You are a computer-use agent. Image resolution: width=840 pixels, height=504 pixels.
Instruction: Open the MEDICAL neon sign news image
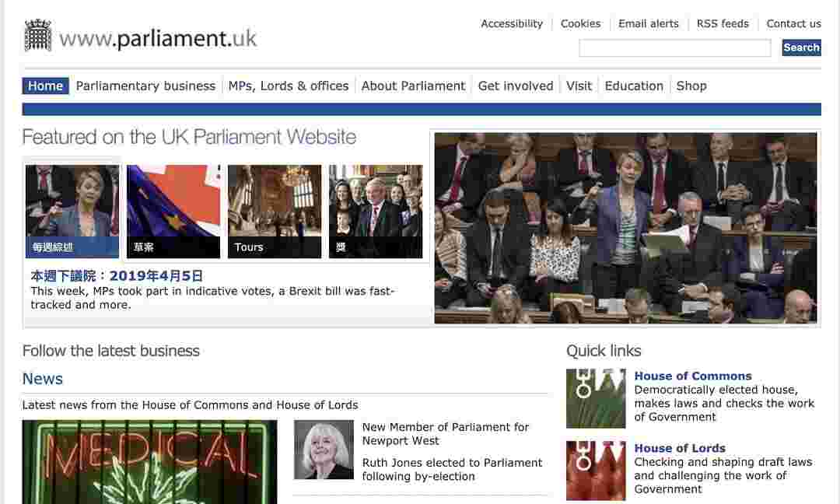149,462
